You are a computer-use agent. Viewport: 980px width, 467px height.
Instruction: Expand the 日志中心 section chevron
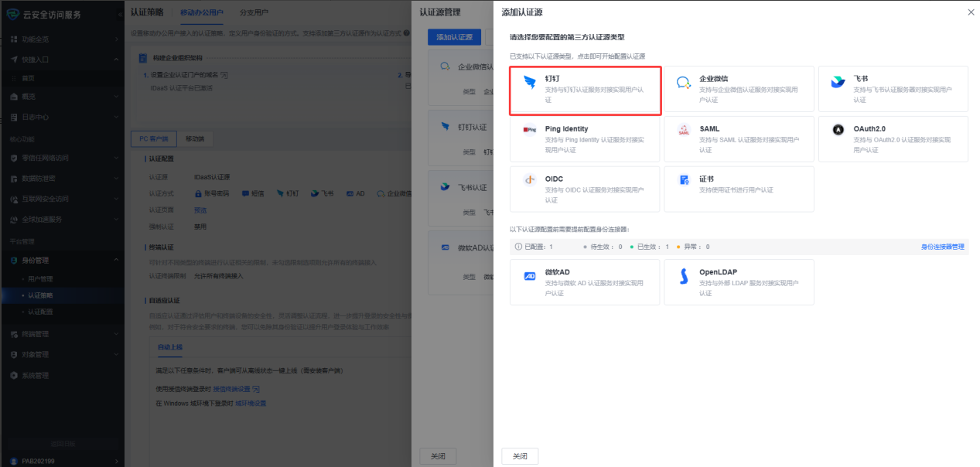(x=117, y=117)
